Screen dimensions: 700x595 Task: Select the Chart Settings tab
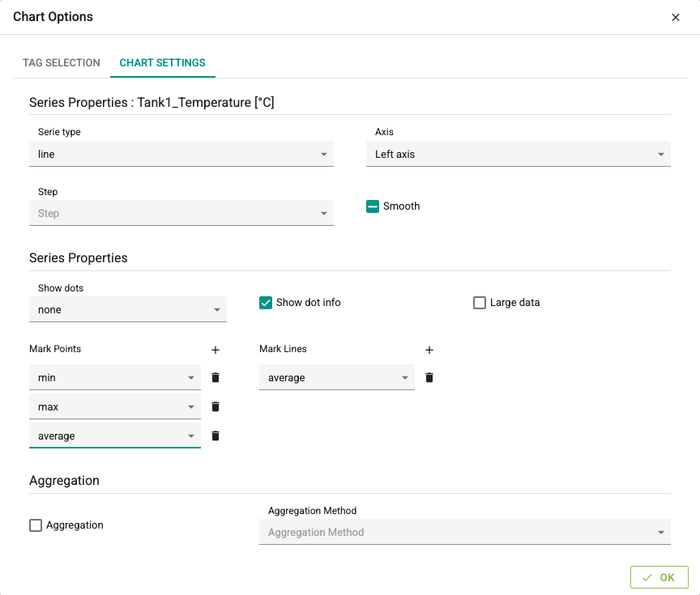pos(163,63)
